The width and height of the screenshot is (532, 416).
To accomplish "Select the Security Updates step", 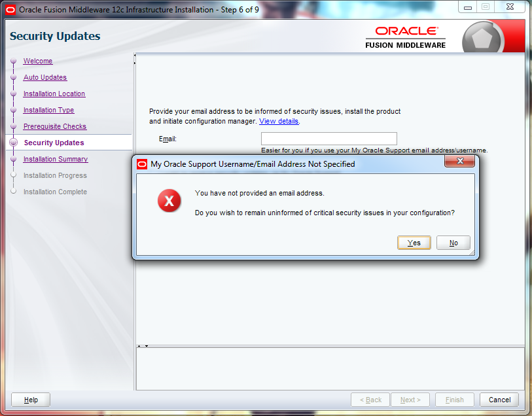I will (x=54, y=143).
